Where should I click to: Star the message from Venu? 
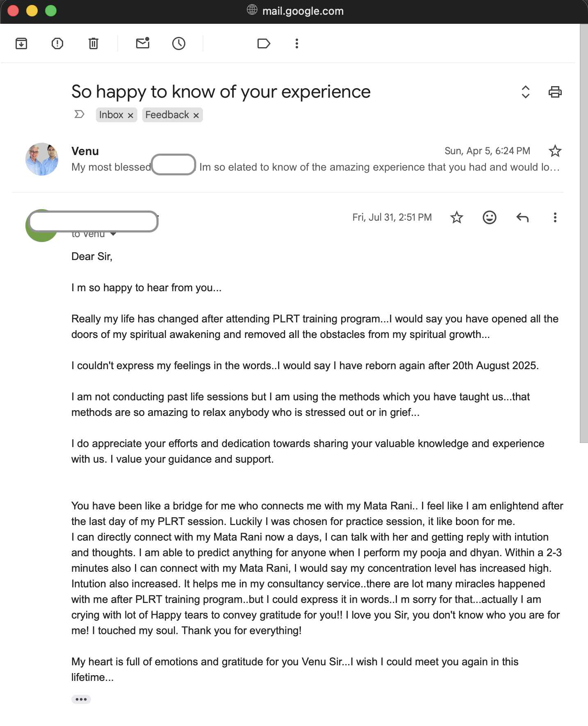pyautogui.click(x=555, y=151)
